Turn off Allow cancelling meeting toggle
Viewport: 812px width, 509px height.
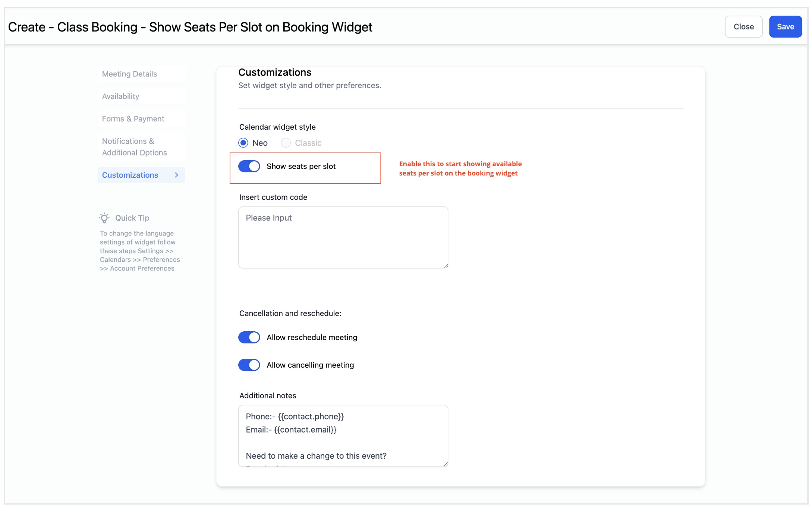(x=249, y=365)
